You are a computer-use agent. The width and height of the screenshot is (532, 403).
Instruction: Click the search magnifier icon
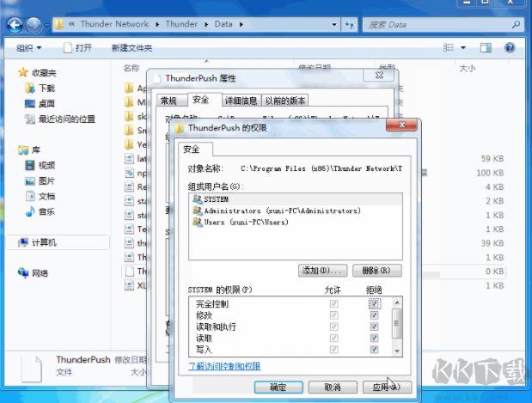(x=516, y=24)
